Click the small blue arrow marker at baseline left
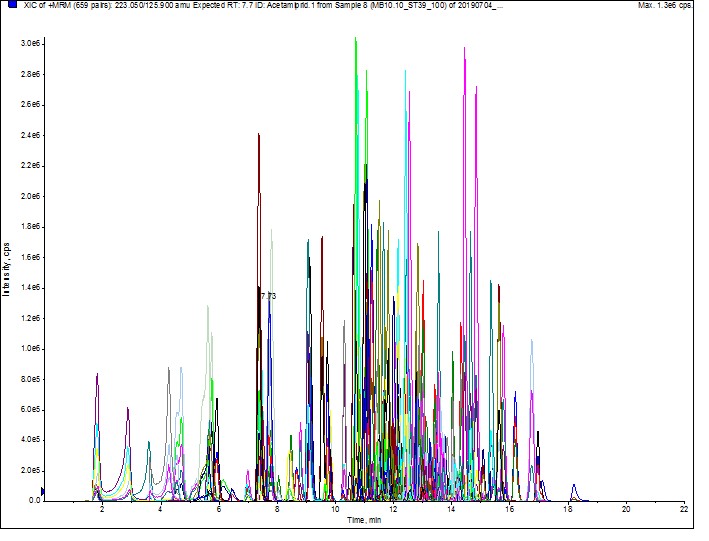 42,491
